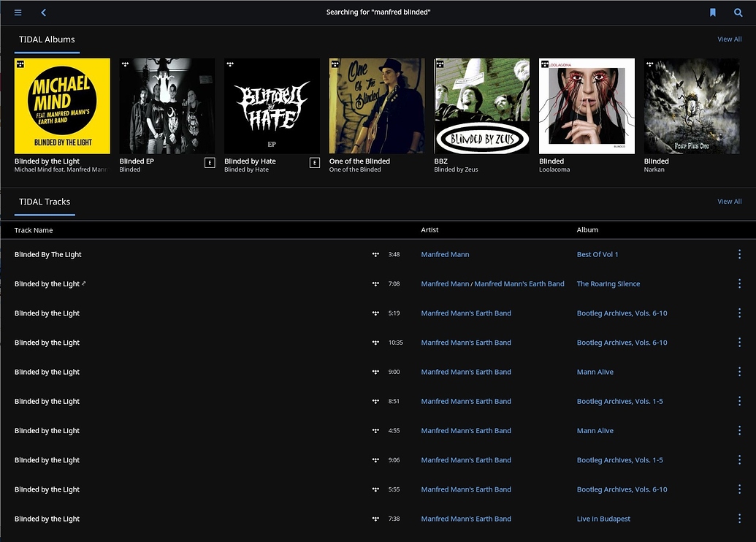The image size is (756, 542).
Task: Open the Blinded by Hate album cover
Action: tap(272, 106)
